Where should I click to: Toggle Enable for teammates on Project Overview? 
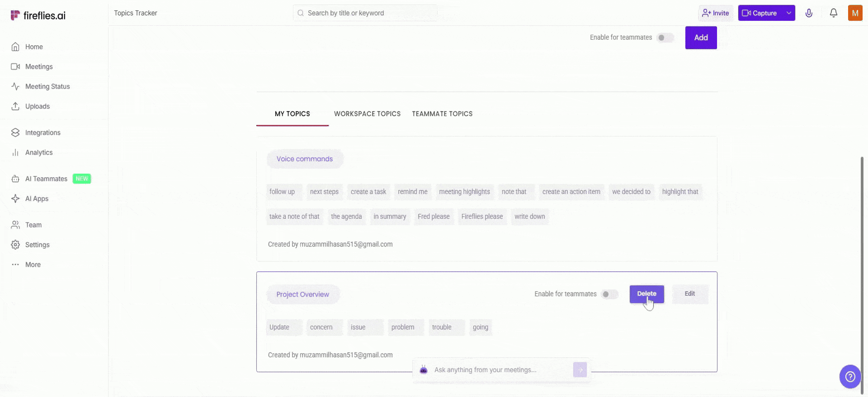[x=609, y=294]
